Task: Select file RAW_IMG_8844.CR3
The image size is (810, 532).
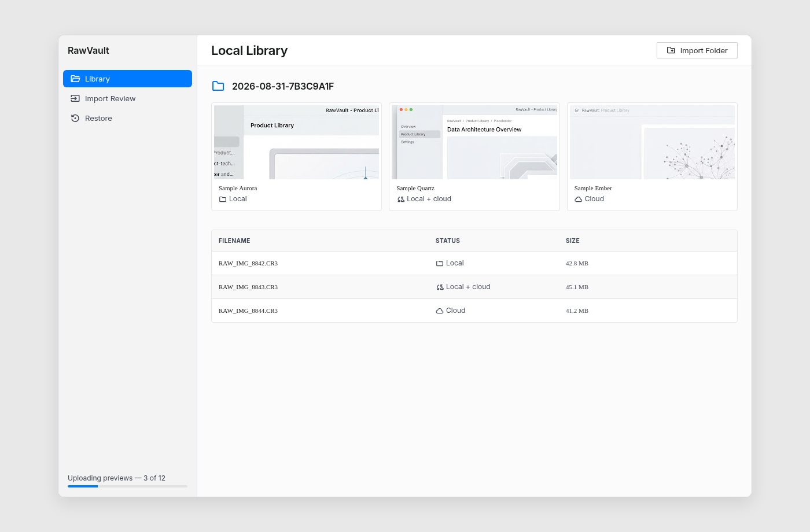Action: coord(248,311)
